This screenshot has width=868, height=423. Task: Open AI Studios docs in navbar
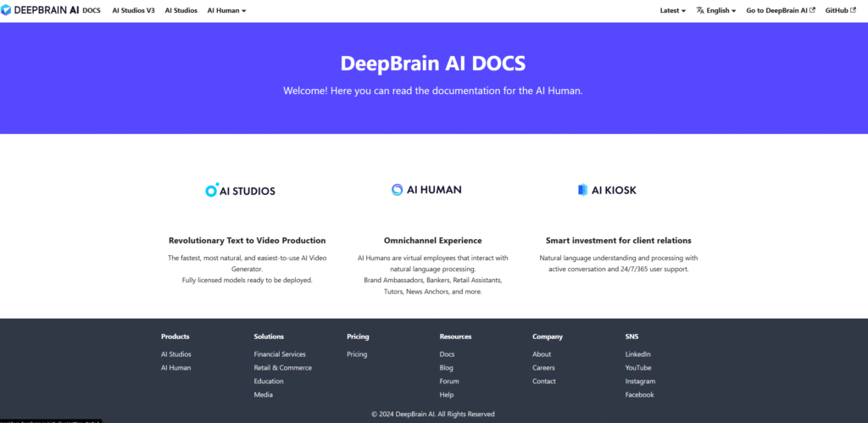(x=181, y=10)
